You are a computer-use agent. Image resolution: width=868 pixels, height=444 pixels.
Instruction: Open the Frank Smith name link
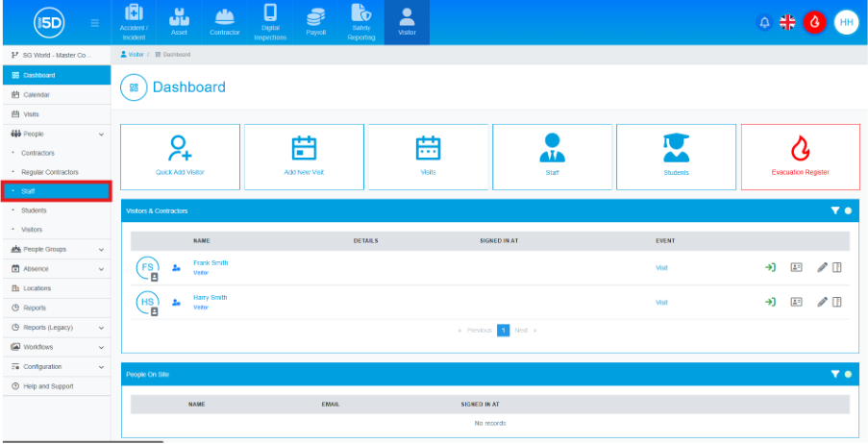pyautogui.click(x=211, y=263)
